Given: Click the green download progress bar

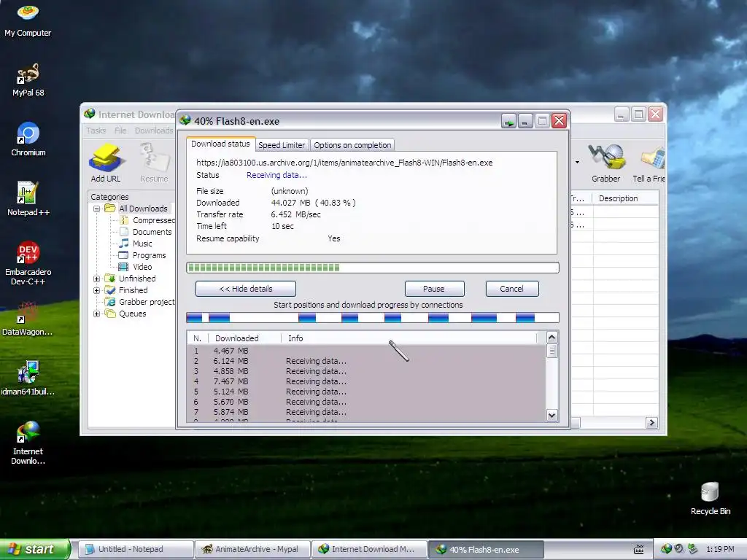Looking at the screenshot, I should pyautogui.click(x=373, y=268).
